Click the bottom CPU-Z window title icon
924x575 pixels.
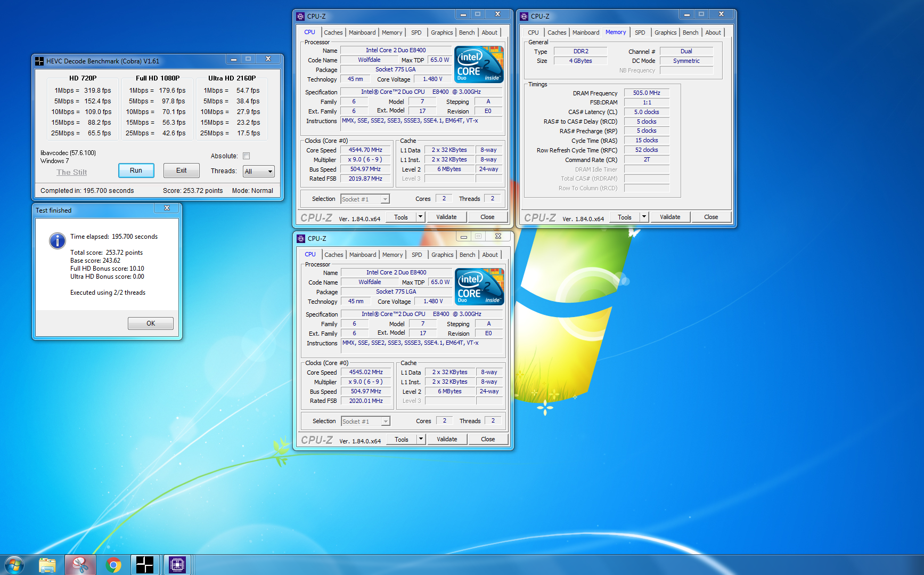pyautogui.click(x=301, y=239)
